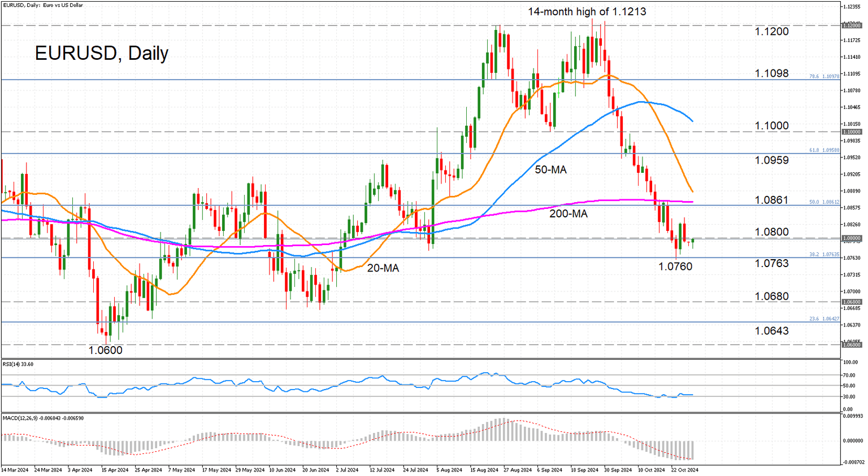
Task: Click the 1.0643 Fibonacci label
Action: pyautogui.click(x=772, y=331)
